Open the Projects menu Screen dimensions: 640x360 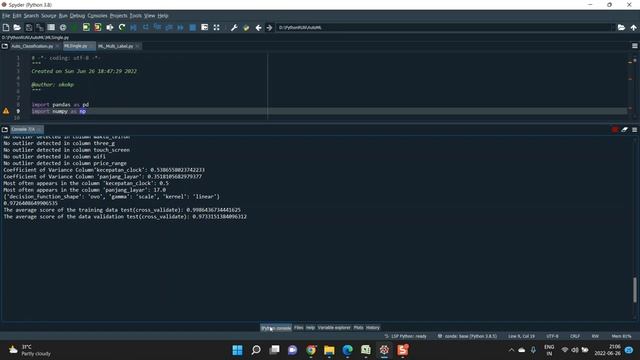point(118,16)
